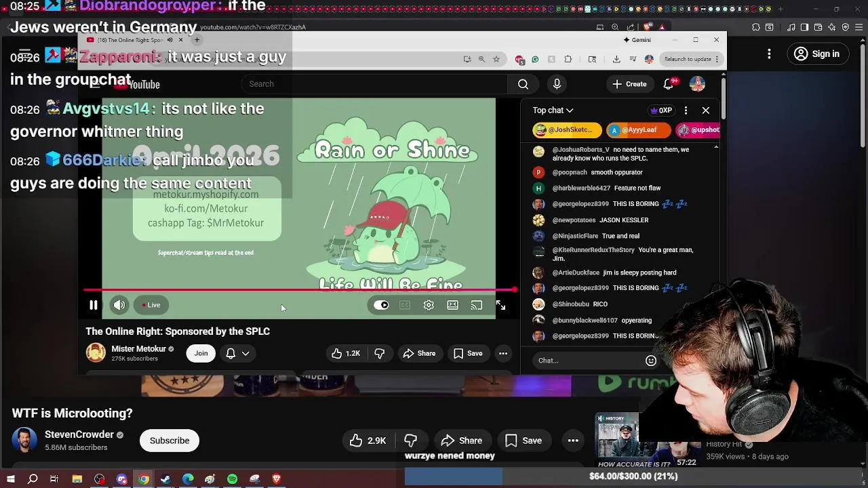Image resolution: width=868 pixels, height=488 pixels.
Task: Open live chat three-dot options menu
Action: pyautogui.click(x=686, y=110)
